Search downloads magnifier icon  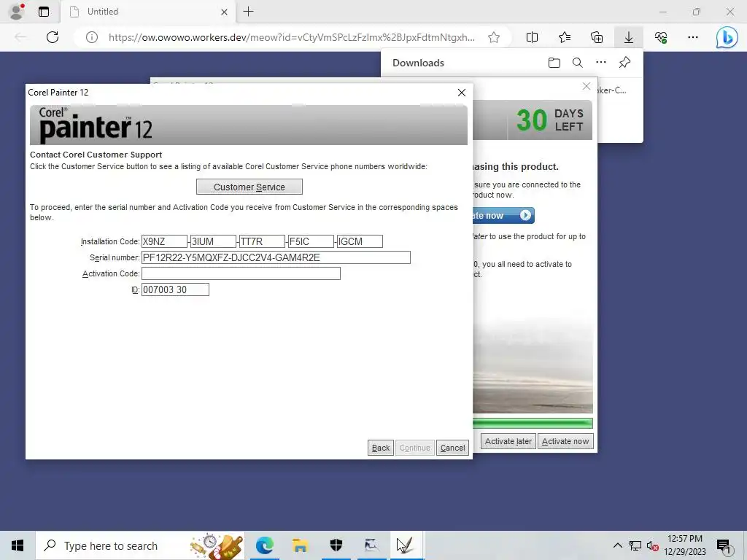[578, 63]
